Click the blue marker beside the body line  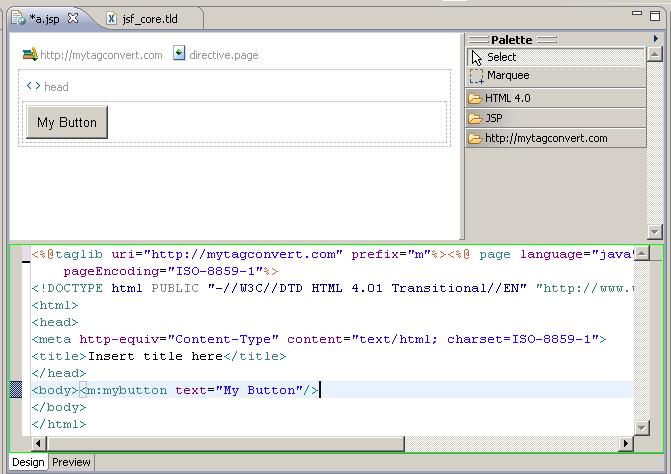click(x=16, y=390)
